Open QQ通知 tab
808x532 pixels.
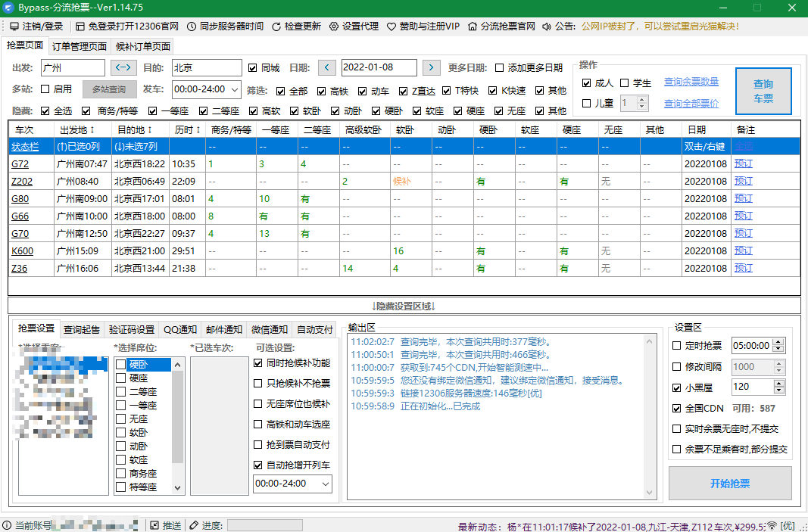179,330
